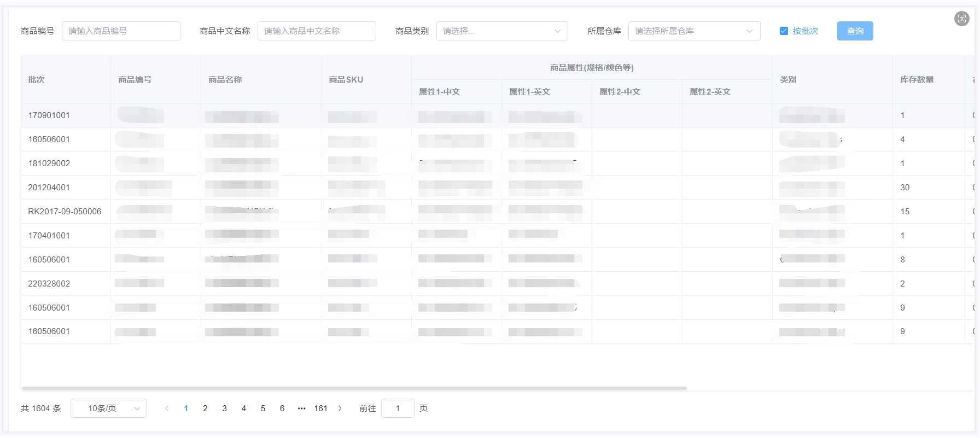This screenshot has width=980, height=438.
Task: Open the 商品类别 dropdown
Action: 502,31
